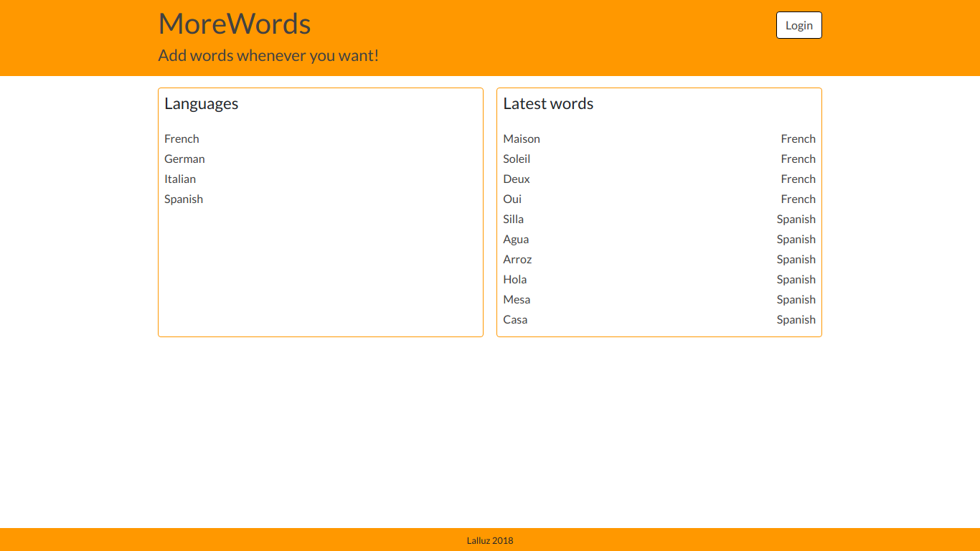Viewport: 980px width, 551px height.
Task: Open the word Agua
Action: (516, 239)
